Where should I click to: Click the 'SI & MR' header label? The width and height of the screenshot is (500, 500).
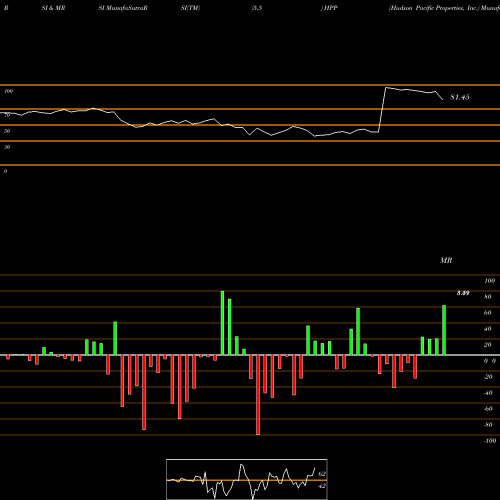tap(53, 8)
